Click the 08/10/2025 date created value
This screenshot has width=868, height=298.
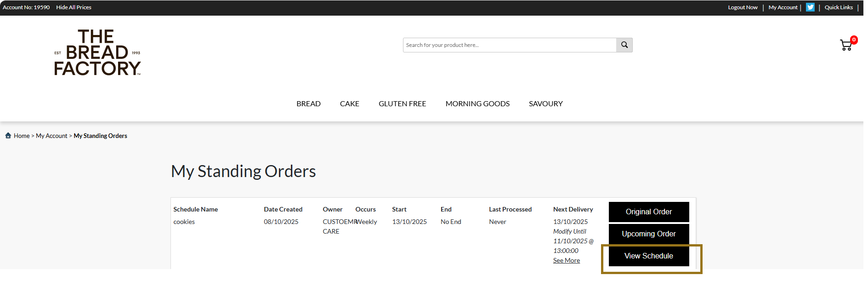pos(281,222)
